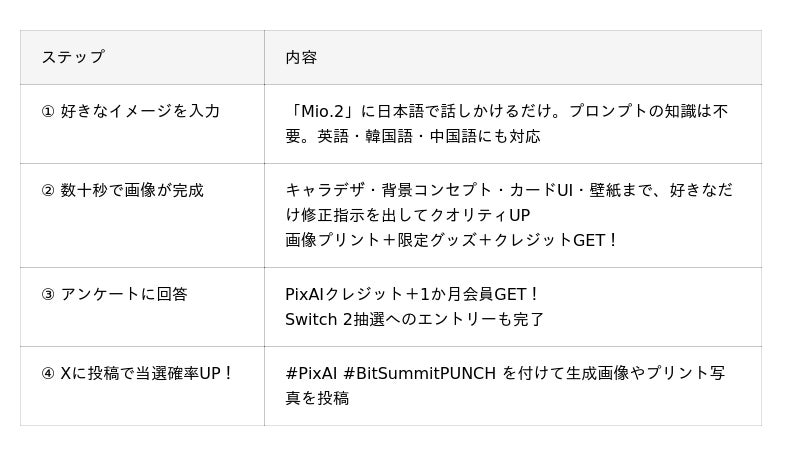
Task: Click the circled number ① marker
Action: [x=47, y=111]
